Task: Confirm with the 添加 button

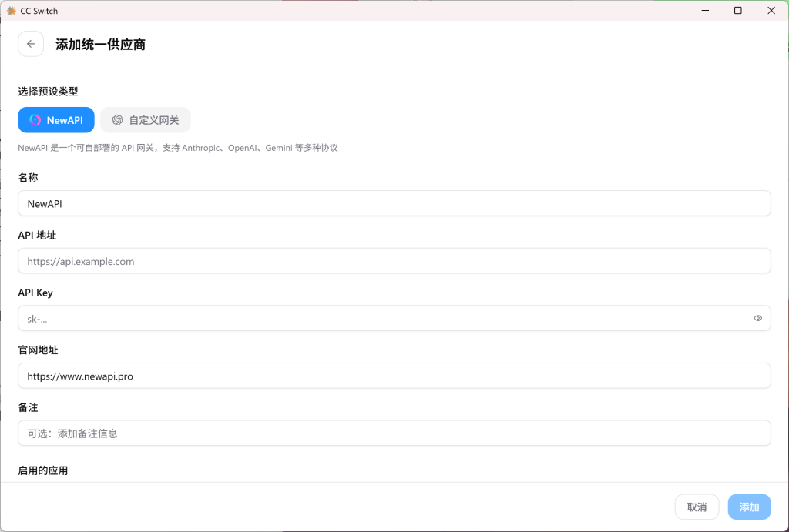Action: tap(749, 507)
